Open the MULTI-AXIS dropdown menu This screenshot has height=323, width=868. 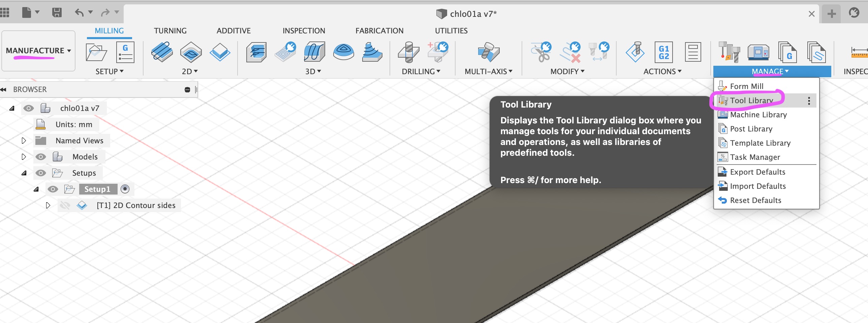tap(489, 71)
